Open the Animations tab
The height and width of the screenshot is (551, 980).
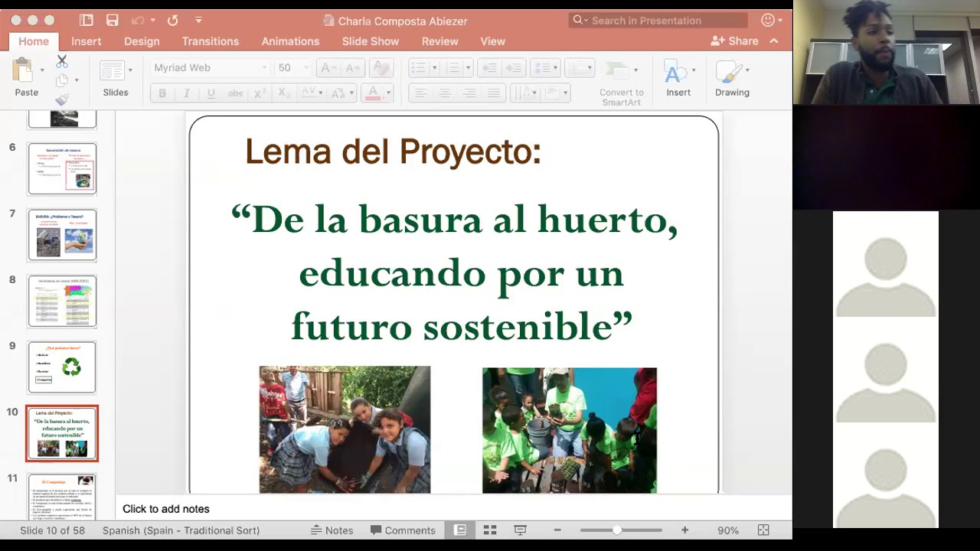(290, 41)
